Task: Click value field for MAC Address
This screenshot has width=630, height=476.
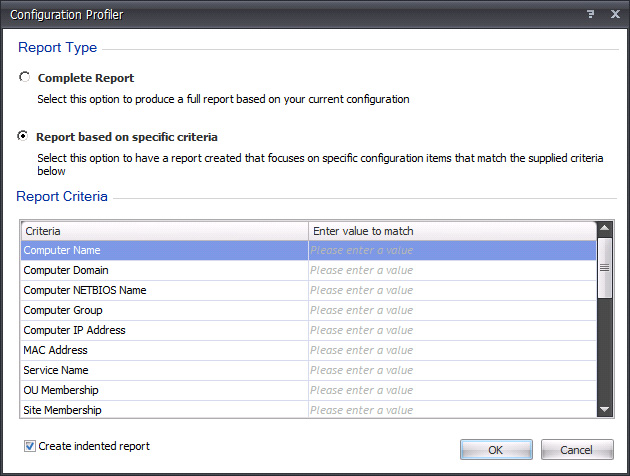Action: (x=451, y=351)
